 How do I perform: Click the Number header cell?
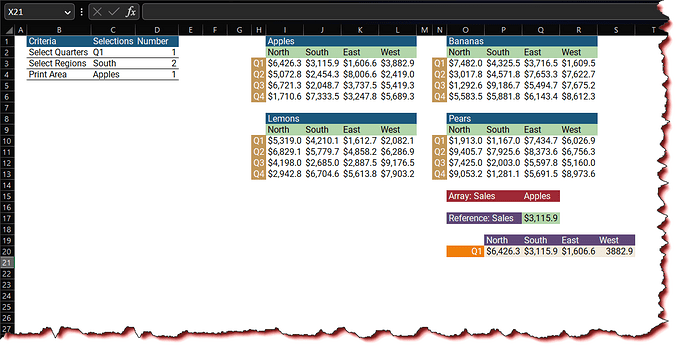click(x=157, y=41)
